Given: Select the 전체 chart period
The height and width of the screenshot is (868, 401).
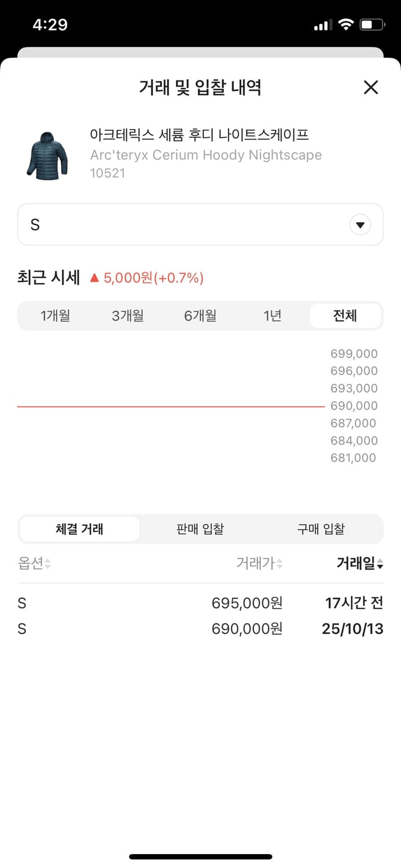Looking at the screenshot, I should click(x=345, y=315).
